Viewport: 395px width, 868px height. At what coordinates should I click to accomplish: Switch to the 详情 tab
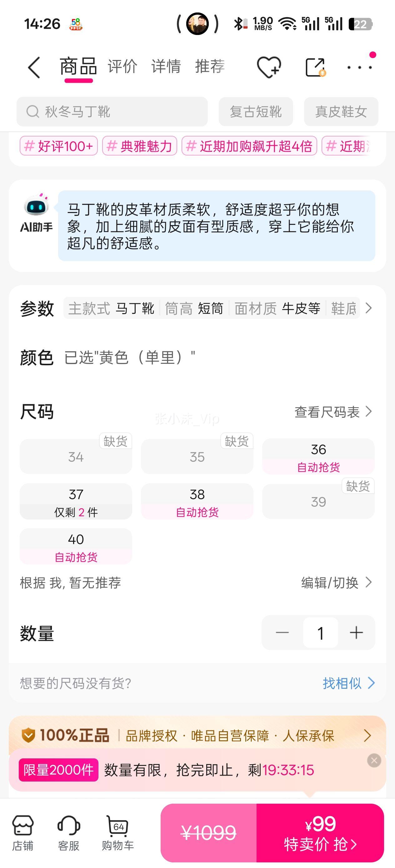point(166,66)
